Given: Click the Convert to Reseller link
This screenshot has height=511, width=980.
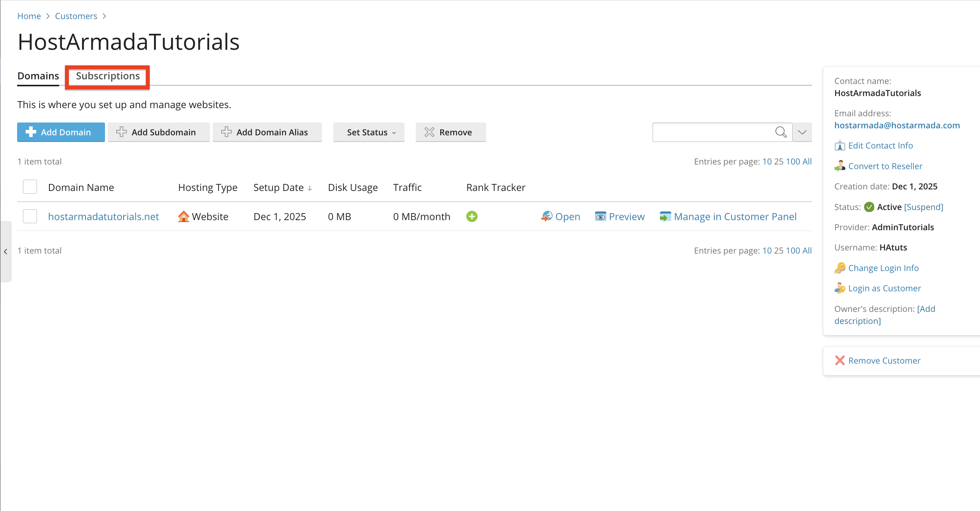Looking at the screenshot, I should pyautogui.click(x=885, y=166).
